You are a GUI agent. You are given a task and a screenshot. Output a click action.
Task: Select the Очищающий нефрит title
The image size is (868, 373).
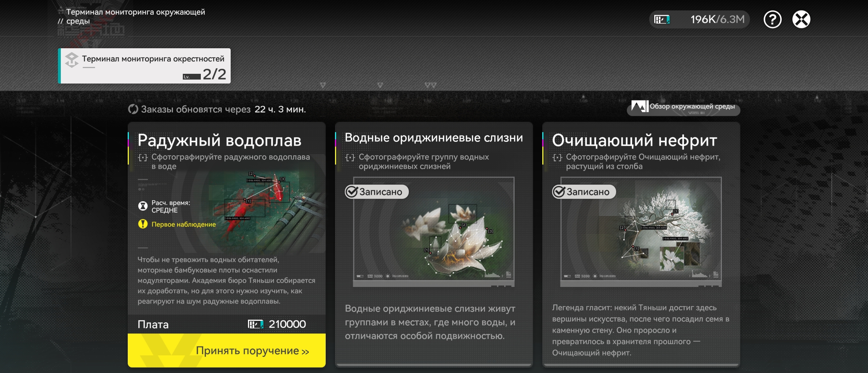point(634,140)
